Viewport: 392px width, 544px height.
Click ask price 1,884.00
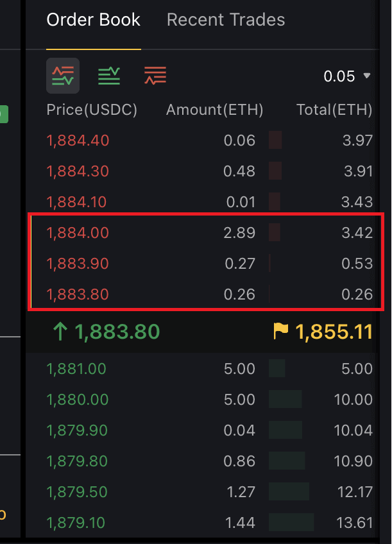coord(78,233)
